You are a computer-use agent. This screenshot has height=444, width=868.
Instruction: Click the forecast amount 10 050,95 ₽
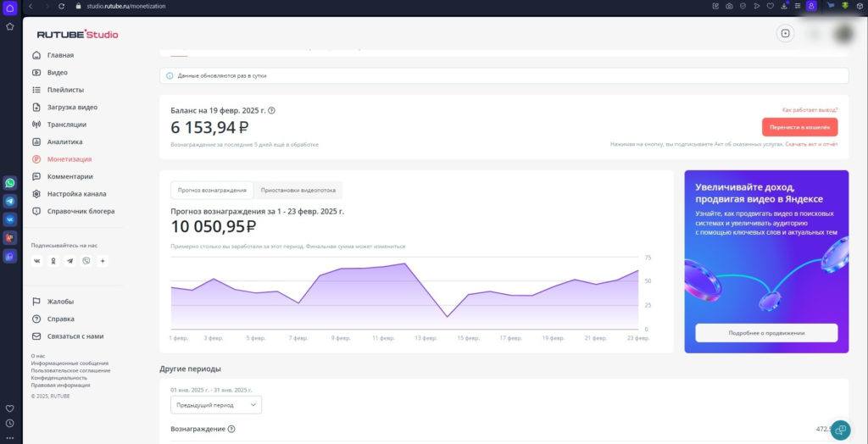pos(213,226)
